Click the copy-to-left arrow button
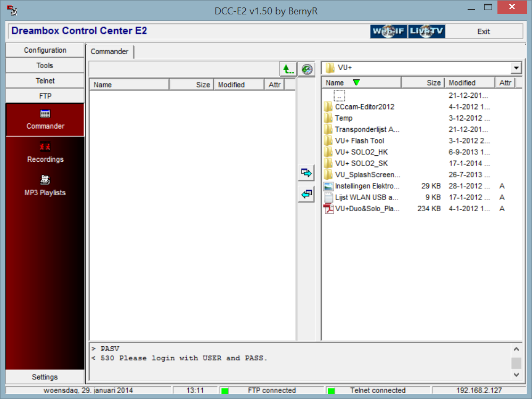 coord(306,194)
